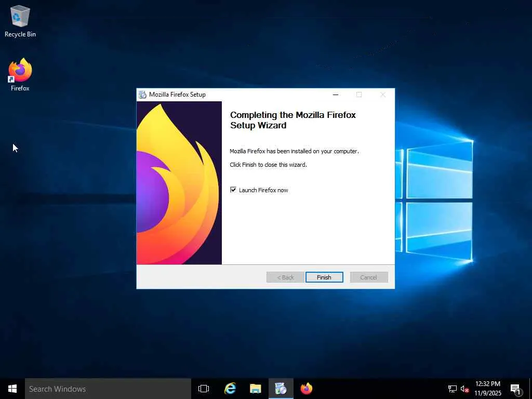Click the Search Windows box

[x=108, y=389]
